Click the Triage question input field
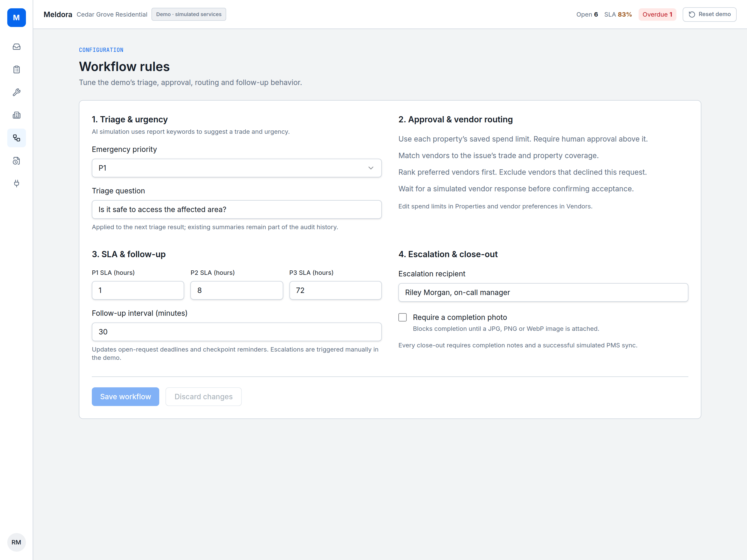Image resolution: width=747 pixels, height=560 pixels. click(x=236, y=209)
